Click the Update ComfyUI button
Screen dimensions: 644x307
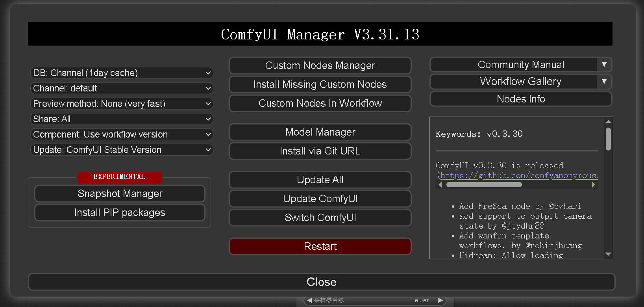coord(320,199)
